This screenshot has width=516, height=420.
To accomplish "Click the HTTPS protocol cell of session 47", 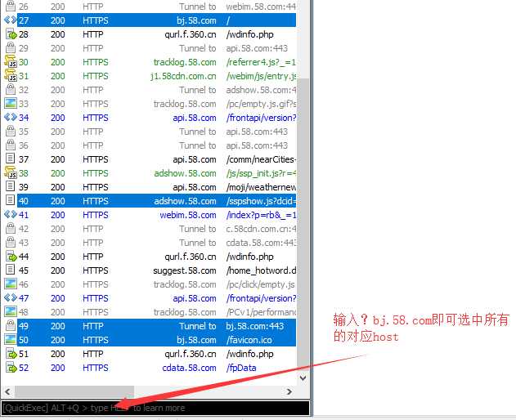I will [x=96, y=298].
